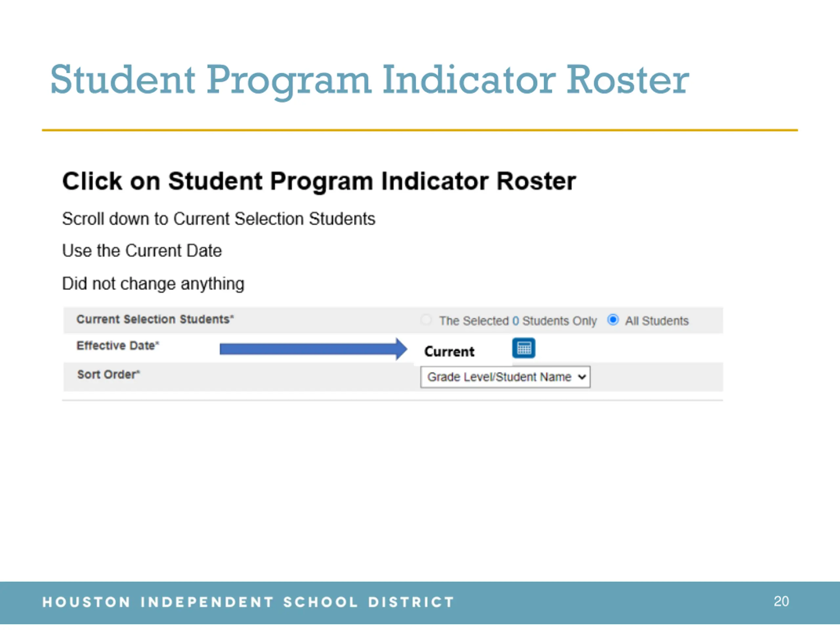Click the All Students label text

pos(657,321)
